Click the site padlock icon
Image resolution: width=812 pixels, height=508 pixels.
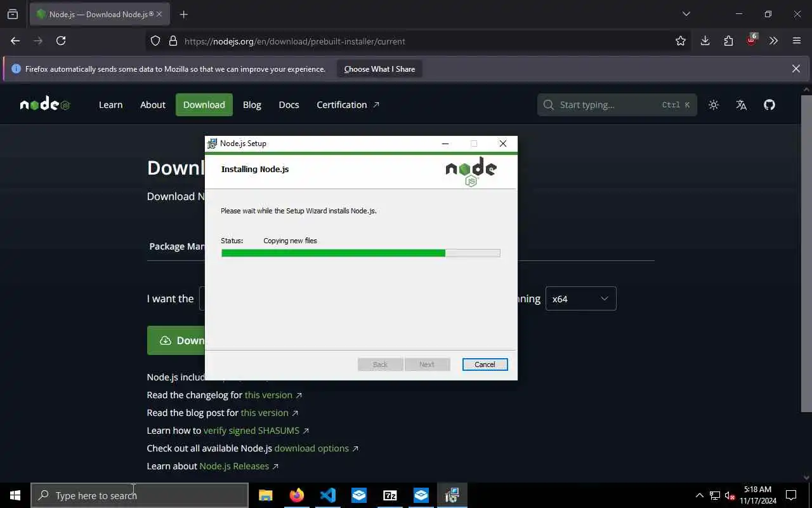173,41
